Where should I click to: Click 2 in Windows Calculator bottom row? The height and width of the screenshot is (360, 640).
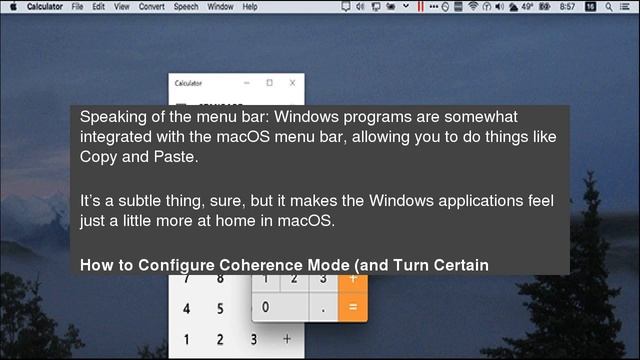pyautogui.click(x=220, y=339)
